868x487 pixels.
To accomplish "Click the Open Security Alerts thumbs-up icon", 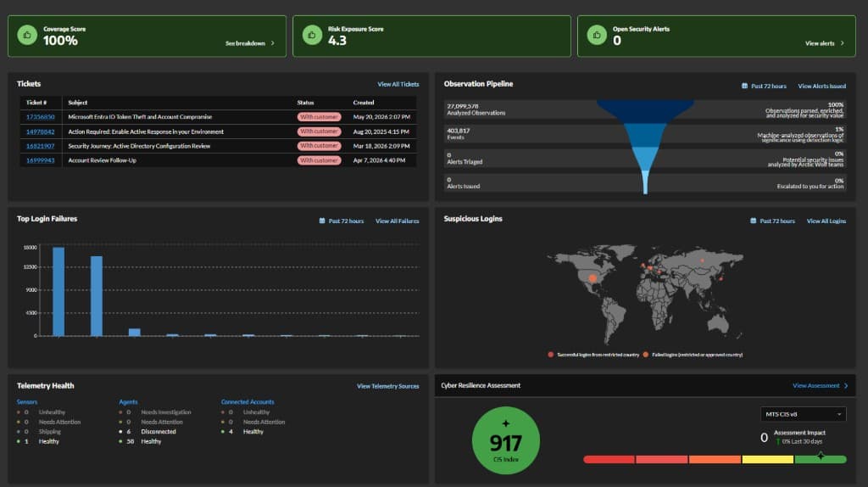I will 597,35.
